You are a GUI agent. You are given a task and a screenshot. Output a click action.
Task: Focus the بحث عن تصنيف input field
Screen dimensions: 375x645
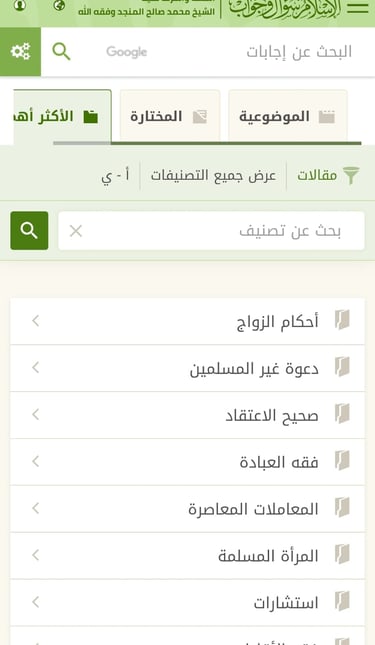click(x=211, y=231)
